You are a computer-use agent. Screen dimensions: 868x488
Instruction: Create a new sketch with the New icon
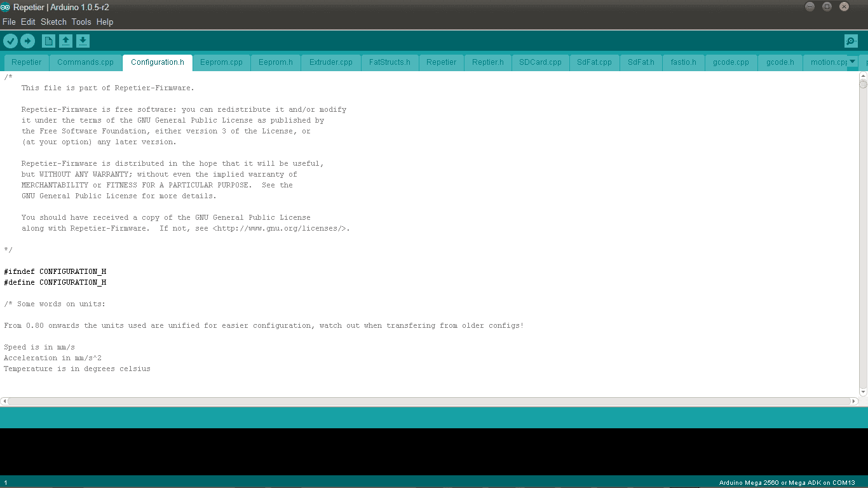point(48,40)
